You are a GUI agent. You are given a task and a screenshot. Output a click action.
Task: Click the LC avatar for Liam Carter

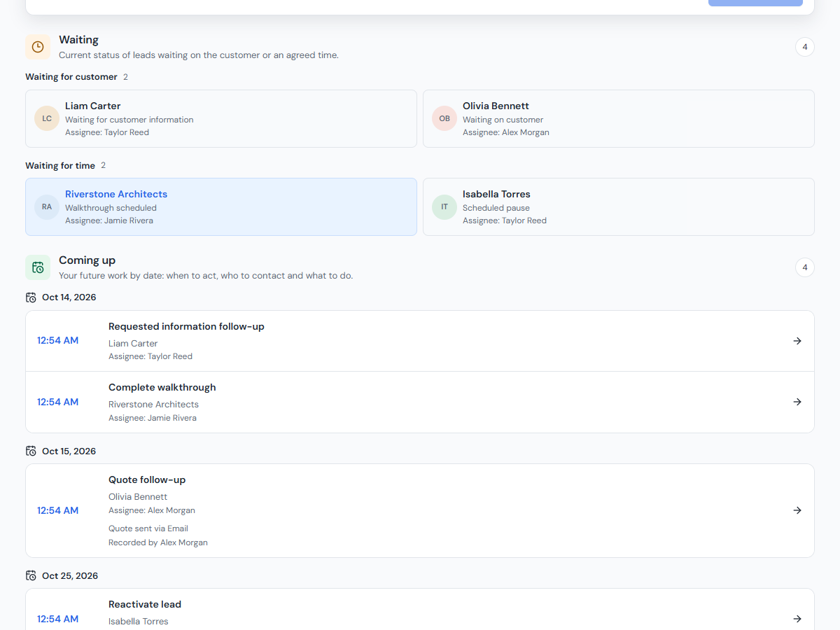[x=47, y=118]
